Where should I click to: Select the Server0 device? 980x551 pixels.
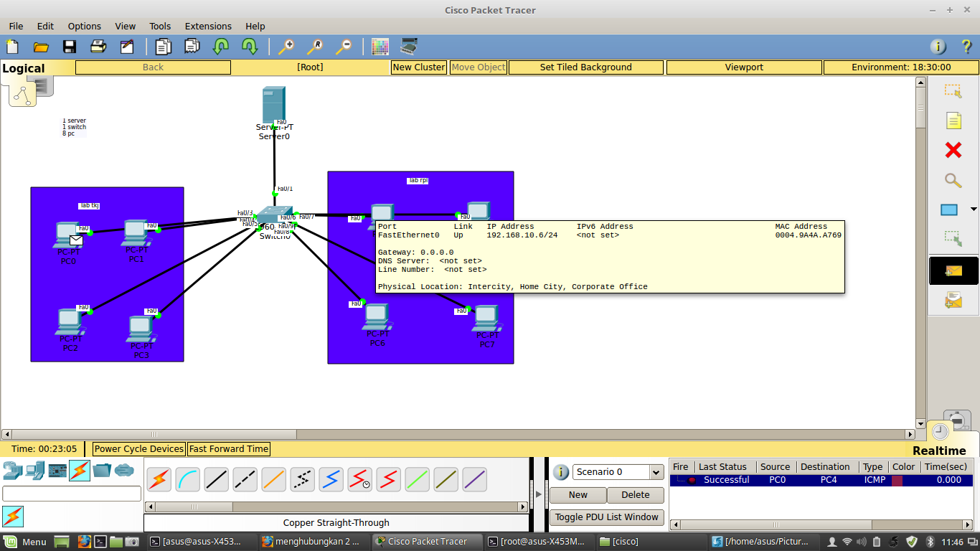pos(274,105)
